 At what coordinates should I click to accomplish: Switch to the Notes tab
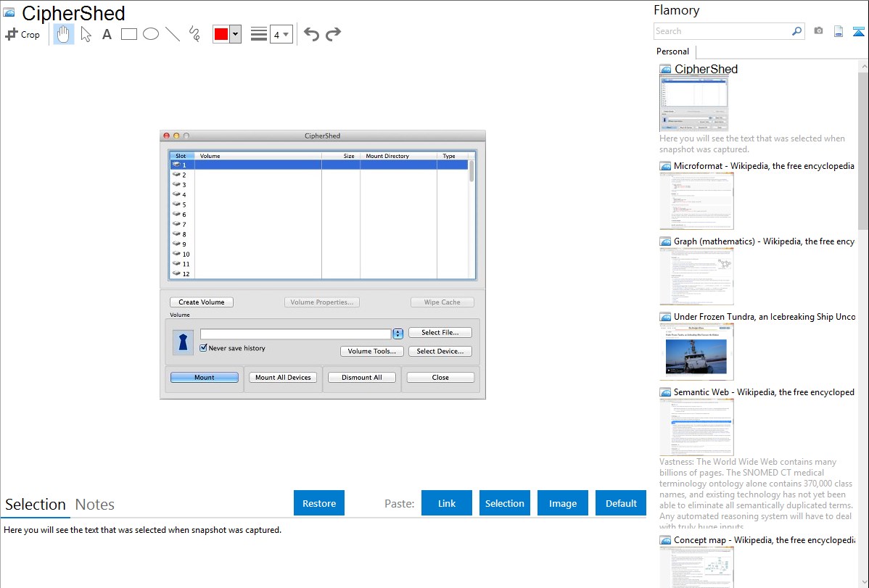click(x=95, y=505)
